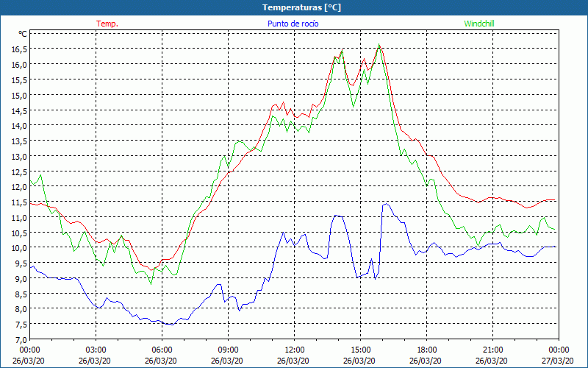The image size is (588, 368).
Task: Click the 03:00 time axis label
Action: (96, 350)
